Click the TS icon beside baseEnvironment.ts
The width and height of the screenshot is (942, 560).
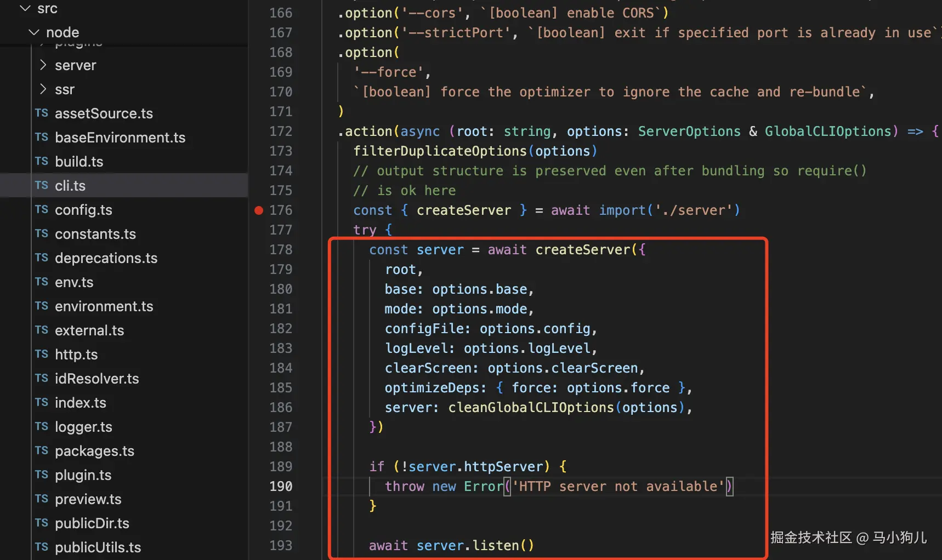(42, 137)
